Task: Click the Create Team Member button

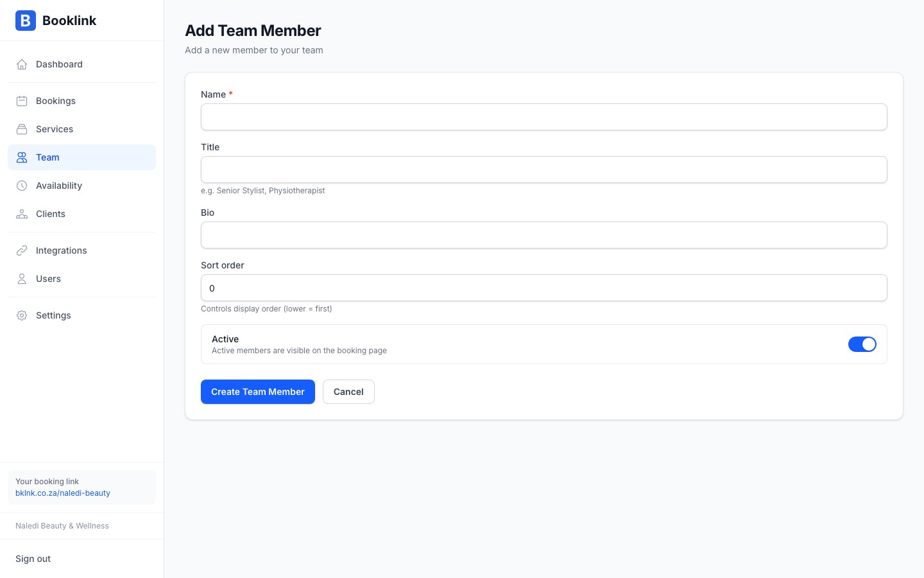Action: pyautogui.click(x=257, y=392)
